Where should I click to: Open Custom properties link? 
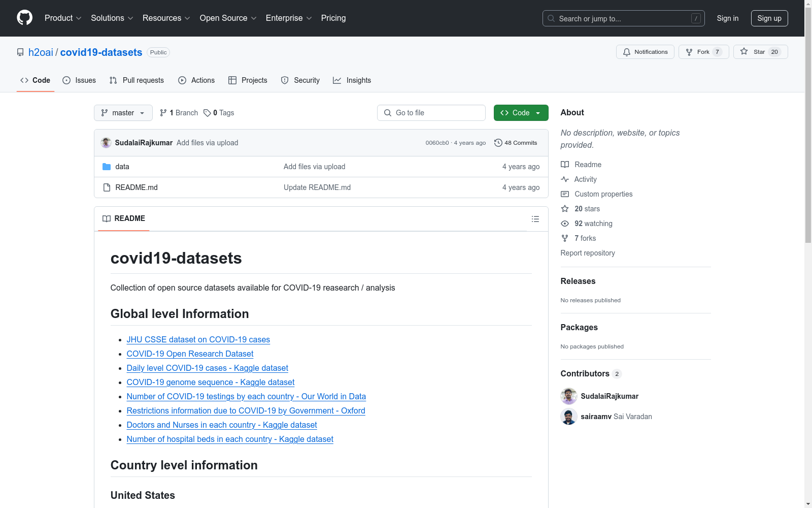point(597,194)
